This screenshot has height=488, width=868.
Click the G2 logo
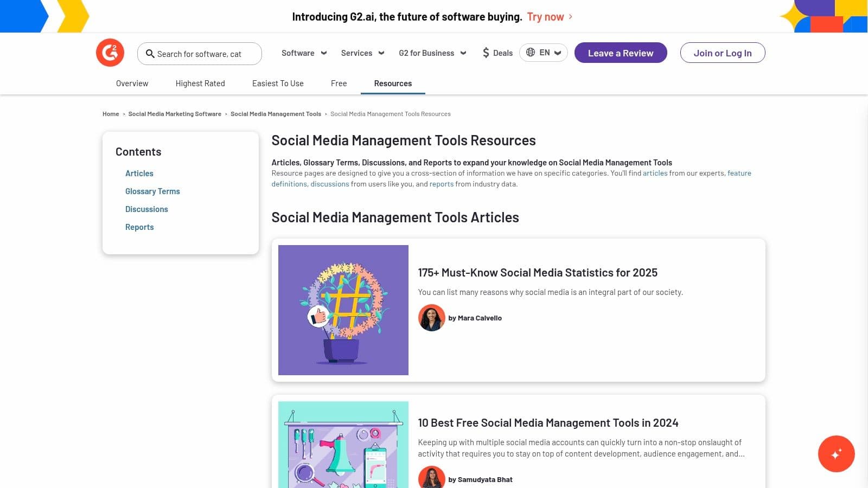coord(110,52)
